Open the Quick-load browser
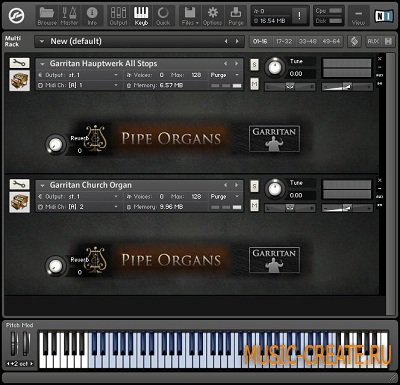 (x=163, y=16)
